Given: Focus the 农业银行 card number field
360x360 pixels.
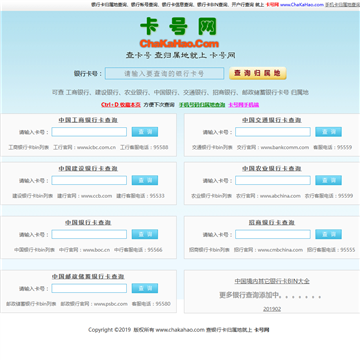Looking at the screenshot, I should [273, 181].
